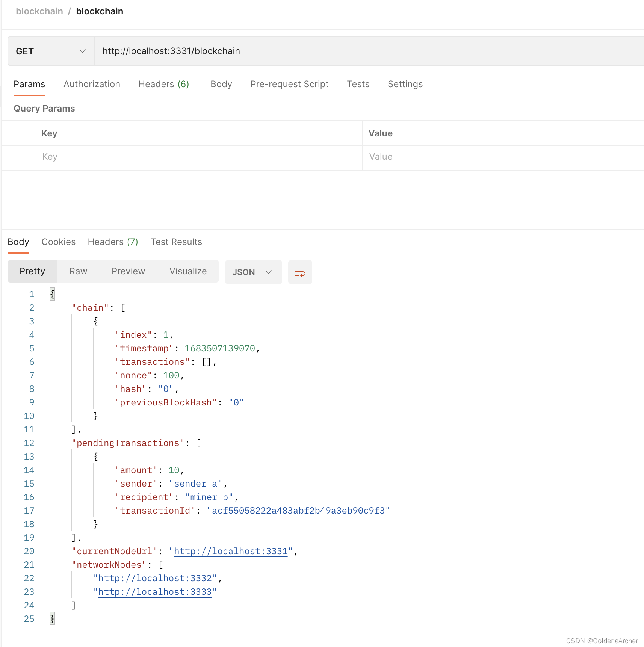Open the response Headers (7) tab
Viewport: 644px width, 647px height.
pos(113,242)
